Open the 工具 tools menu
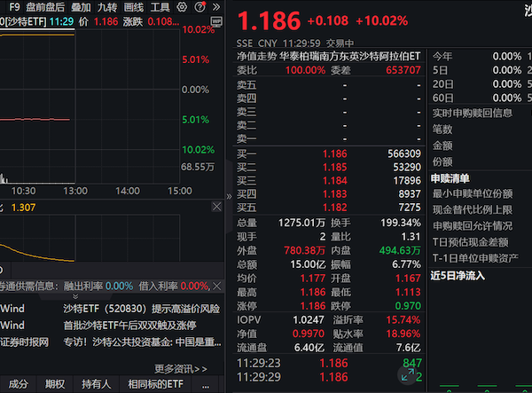 (160, 7)
